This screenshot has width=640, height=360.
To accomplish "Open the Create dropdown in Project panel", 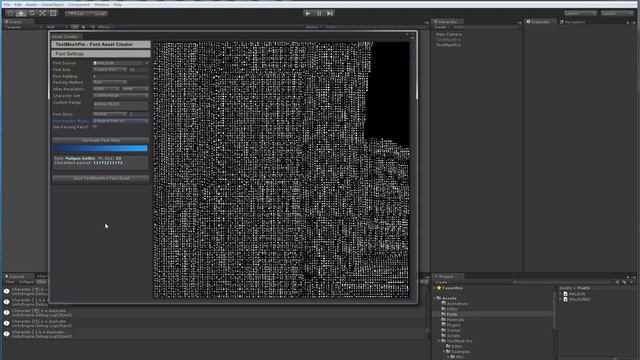I will click(442, 282).
